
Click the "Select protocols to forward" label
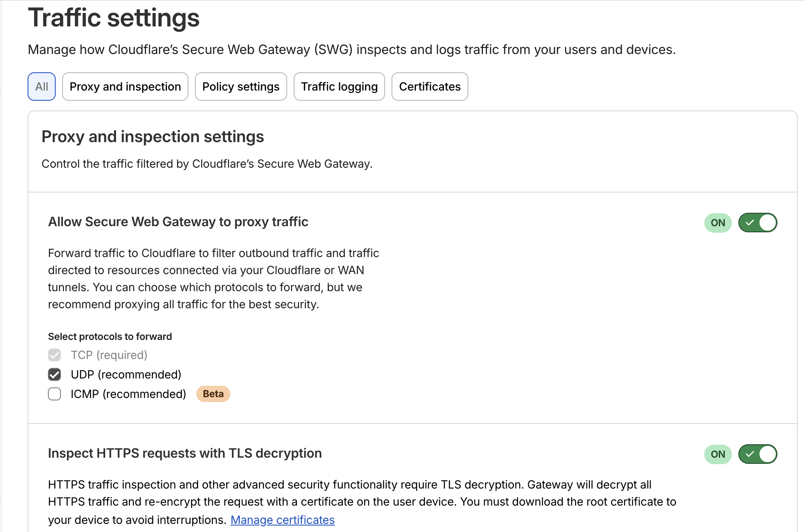(x=110, y=336)
